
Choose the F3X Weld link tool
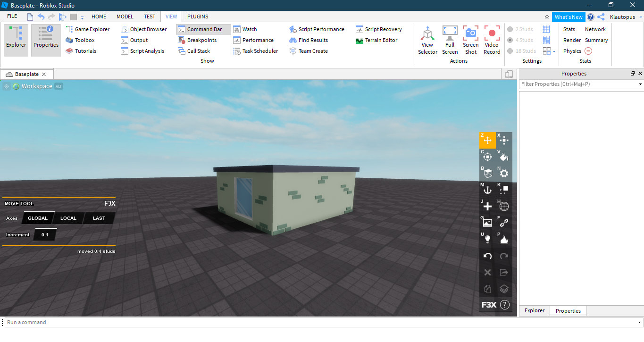pyautogui.click(x=504, y=223)
